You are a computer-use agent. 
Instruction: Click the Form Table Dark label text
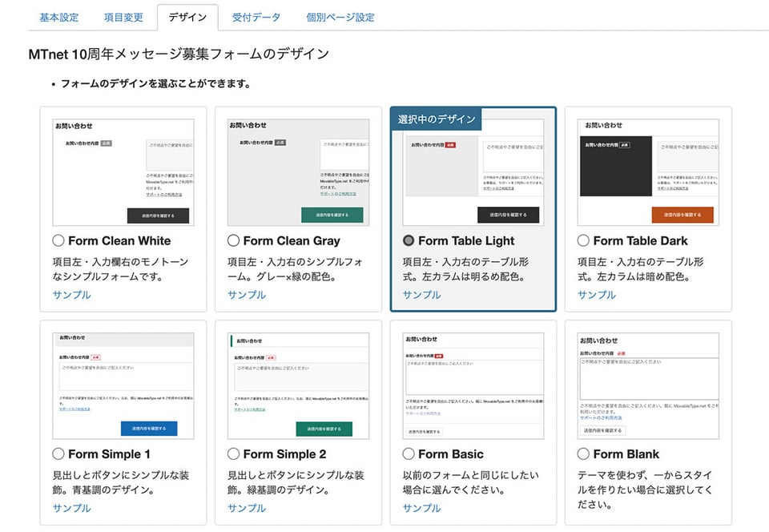pos(641,240)
